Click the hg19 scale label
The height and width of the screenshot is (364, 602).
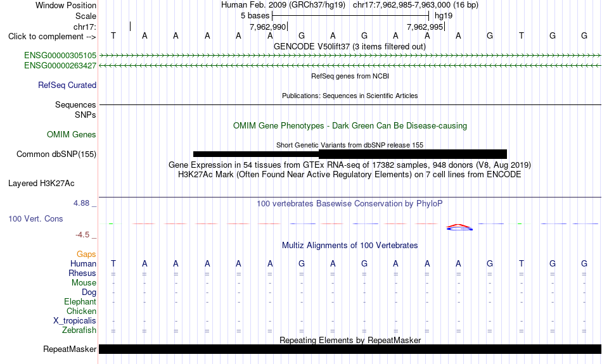click(444, 16)
